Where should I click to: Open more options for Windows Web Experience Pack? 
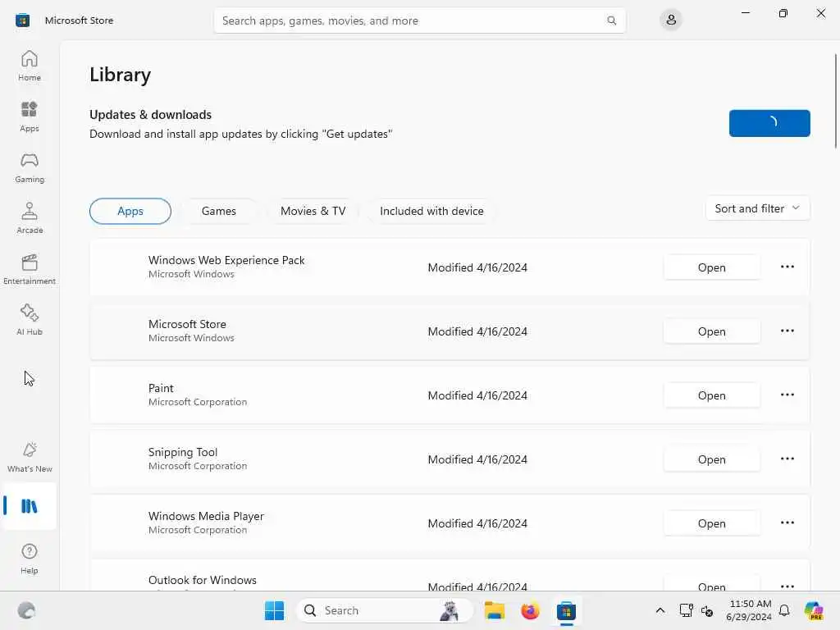point(787,267)
